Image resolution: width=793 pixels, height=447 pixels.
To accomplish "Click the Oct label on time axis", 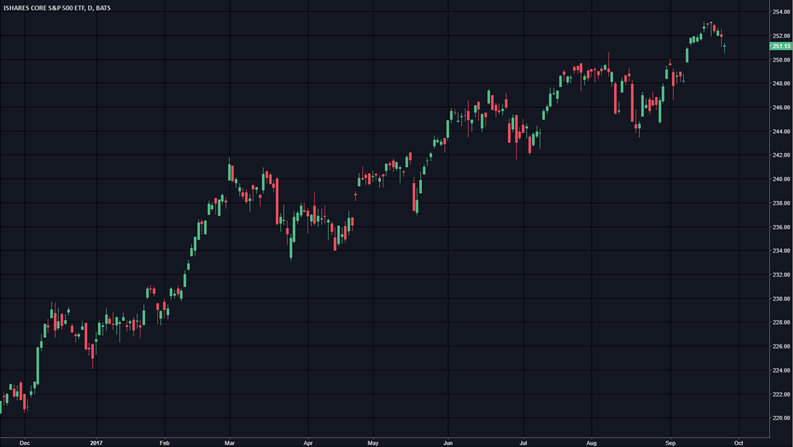I will coord(738,443).
